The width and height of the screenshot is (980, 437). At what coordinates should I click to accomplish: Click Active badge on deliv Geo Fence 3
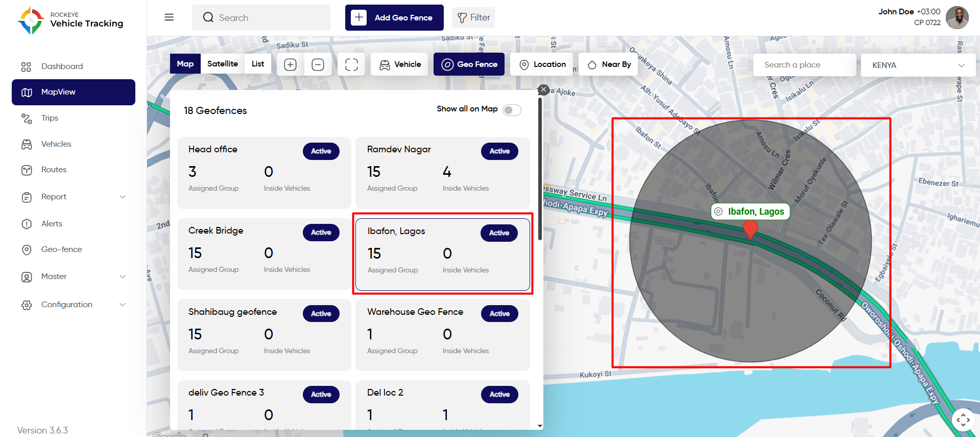(x=321, y=395)
